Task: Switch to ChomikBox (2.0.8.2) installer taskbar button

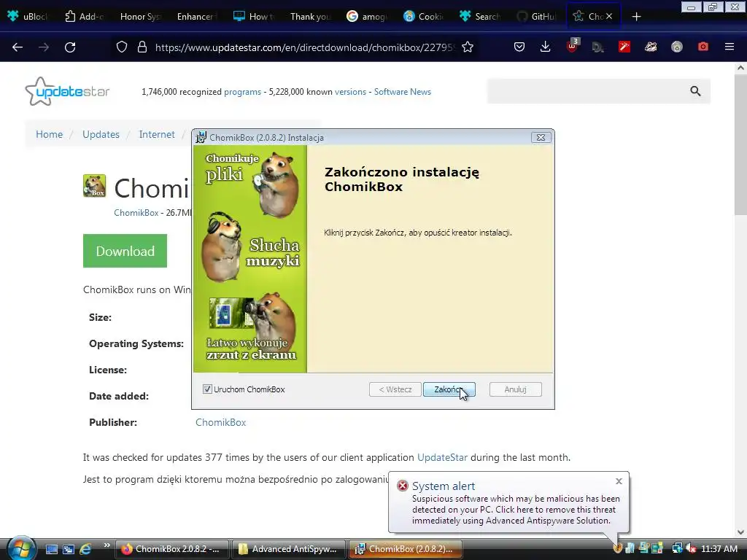Action: tap(406, 549)
